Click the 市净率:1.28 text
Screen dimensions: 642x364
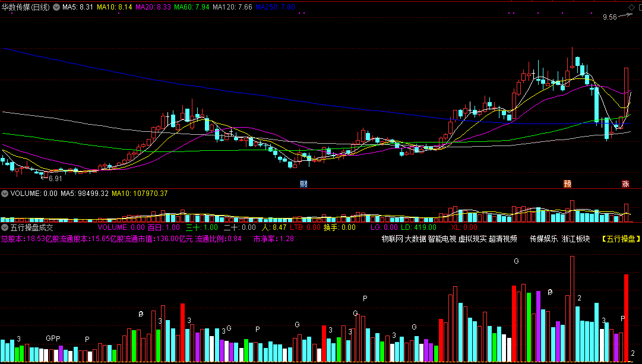[x=274, y=239]
